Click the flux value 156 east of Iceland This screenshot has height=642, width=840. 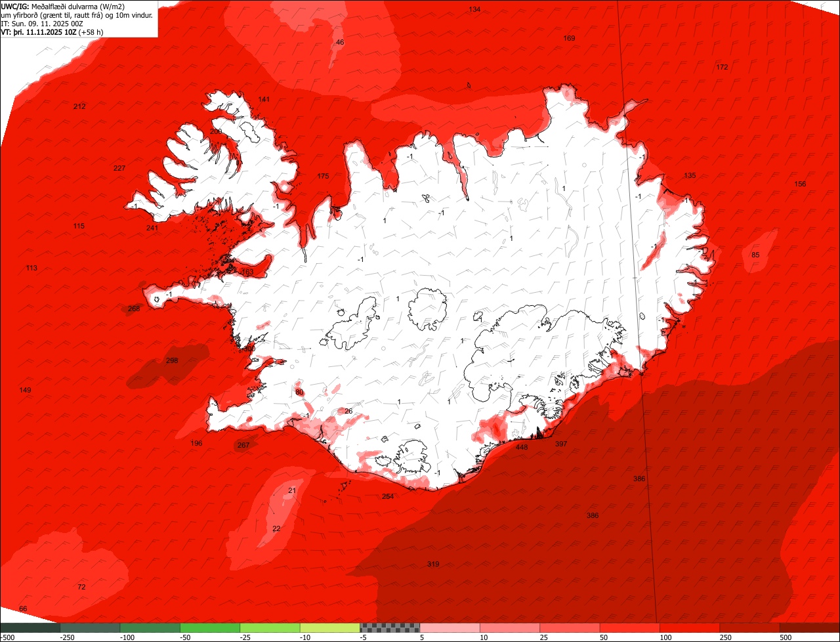800,184
